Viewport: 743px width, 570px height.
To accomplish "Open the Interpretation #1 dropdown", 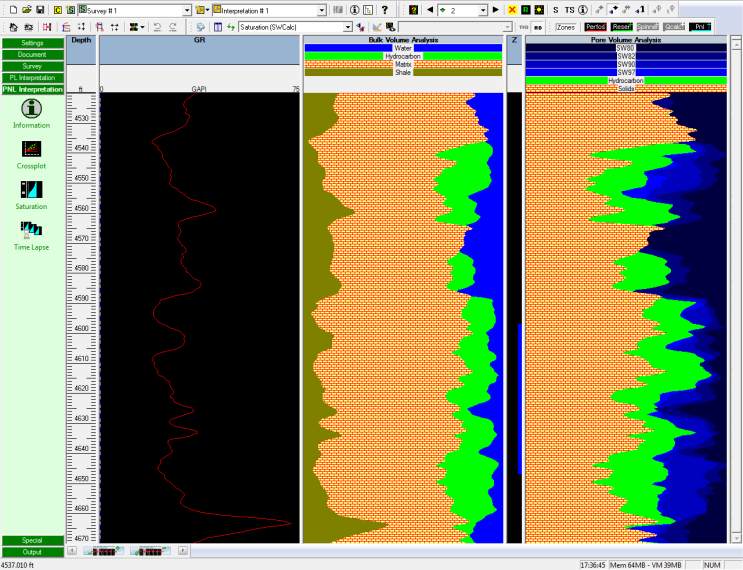I will 322,10.
